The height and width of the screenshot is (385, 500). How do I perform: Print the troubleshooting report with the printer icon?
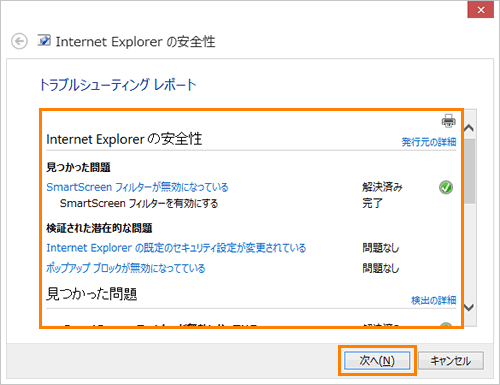point(449,121)
